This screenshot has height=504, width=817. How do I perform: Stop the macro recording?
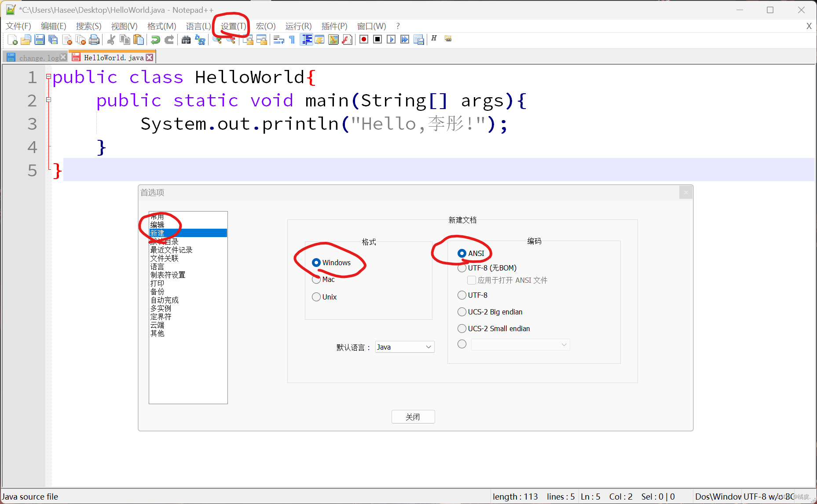377,40
